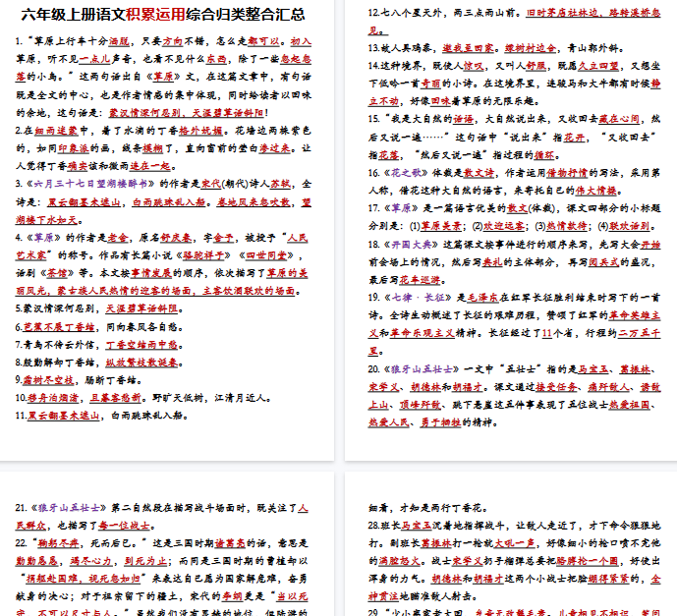Click the underlined novel title "四世同堂"
The image size is (677, 616).
266,255
